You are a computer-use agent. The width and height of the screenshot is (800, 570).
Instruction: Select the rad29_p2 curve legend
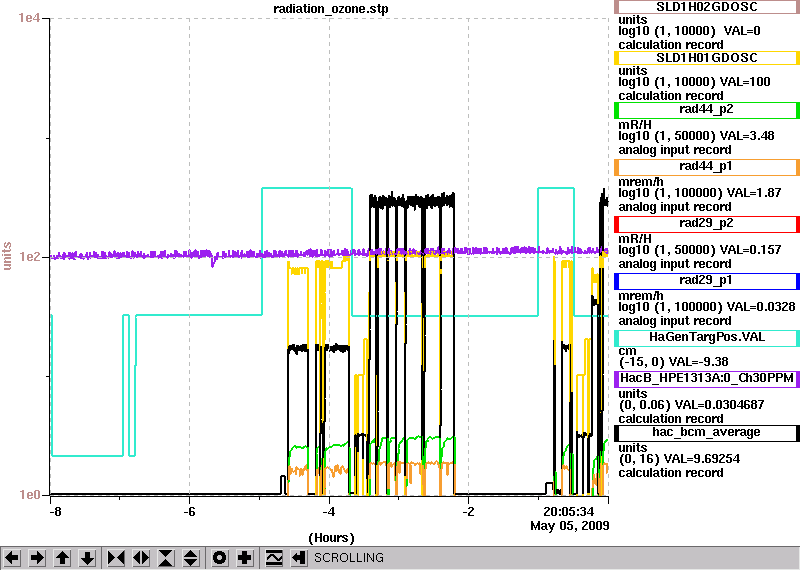click(x=707, y=224)
